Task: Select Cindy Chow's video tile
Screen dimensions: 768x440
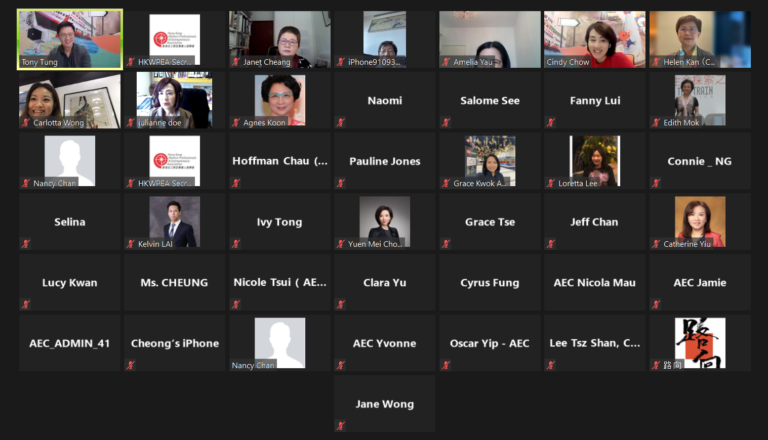Action: 595,39
